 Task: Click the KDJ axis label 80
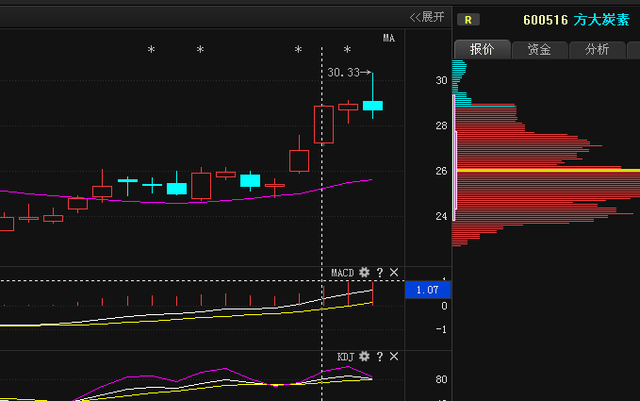[441, 379]
